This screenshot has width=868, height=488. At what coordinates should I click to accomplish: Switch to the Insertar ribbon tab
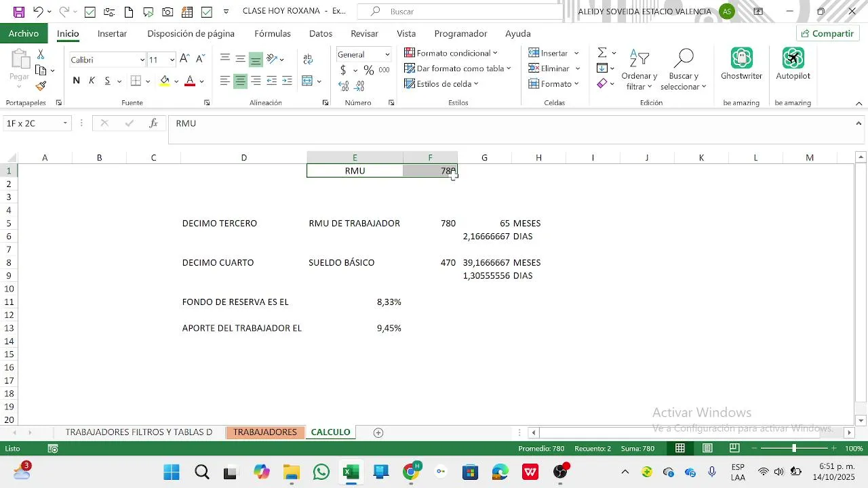pos(112,33)
